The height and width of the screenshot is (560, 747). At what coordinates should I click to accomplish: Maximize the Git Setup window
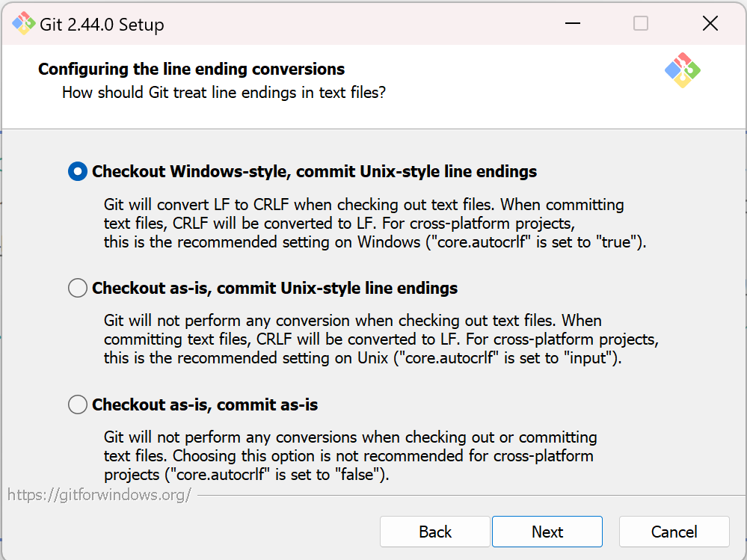[641, 24]
